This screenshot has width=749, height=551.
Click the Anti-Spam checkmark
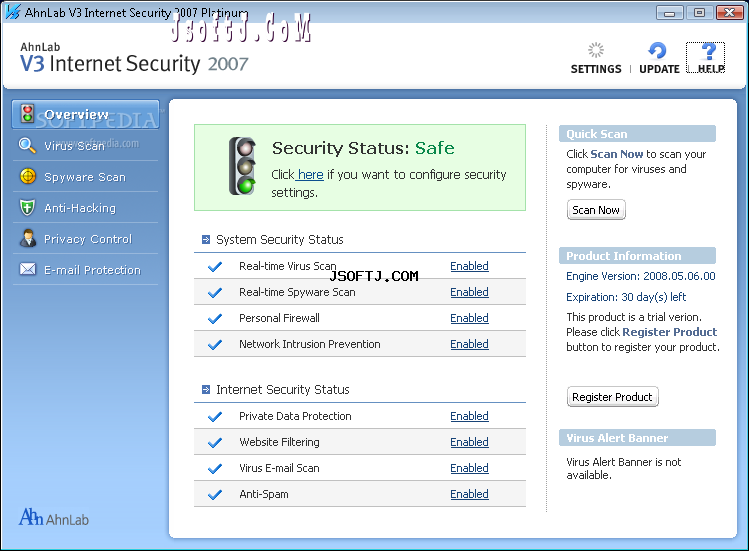pos(215,494)
